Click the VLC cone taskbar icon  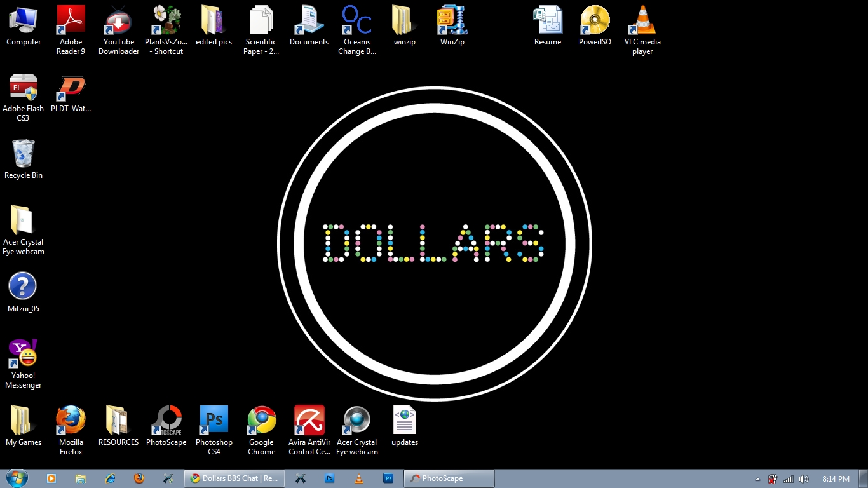tap(359, 478)
